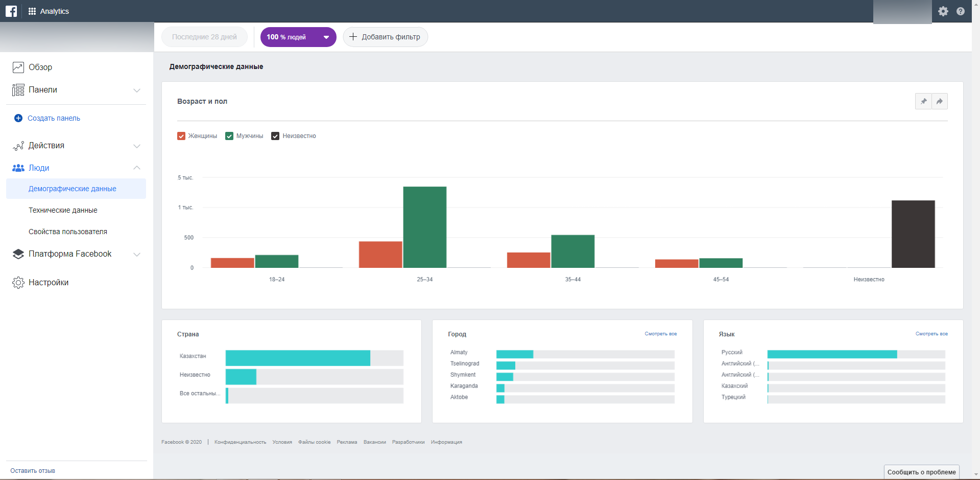
Task: Click the help question mark icon
Action: click(961, 11)
